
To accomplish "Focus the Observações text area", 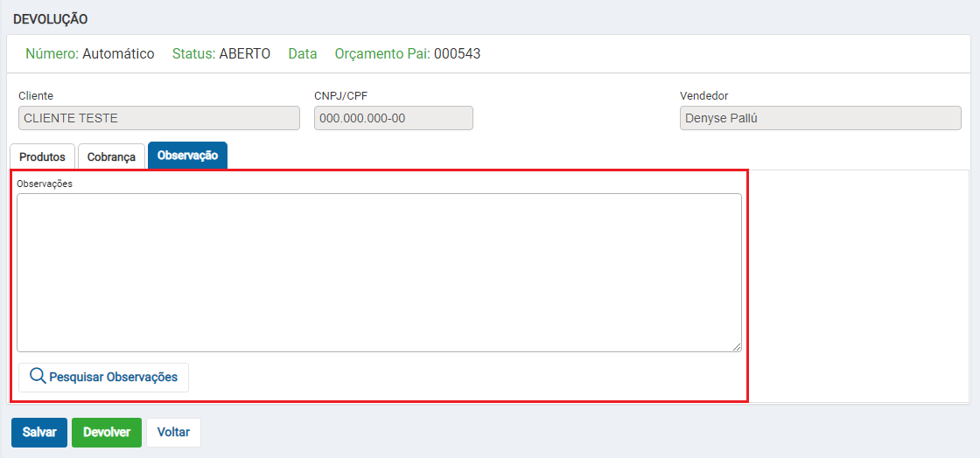I will tap(380, 273).
